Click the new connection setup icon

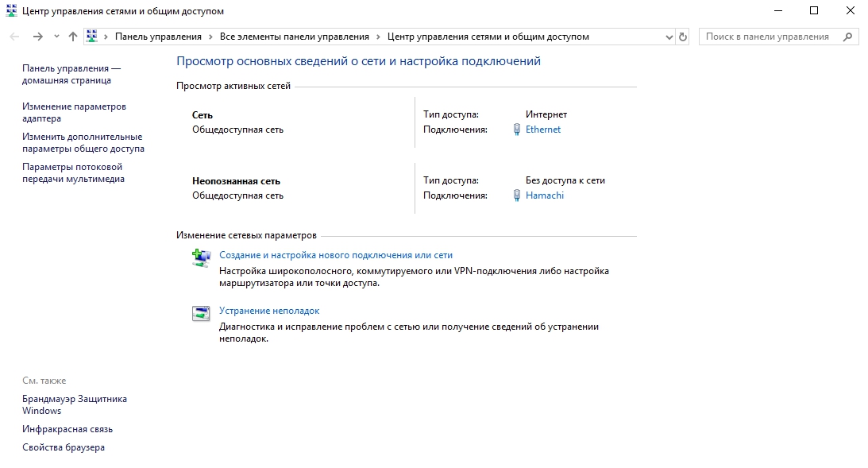[201, 257]
